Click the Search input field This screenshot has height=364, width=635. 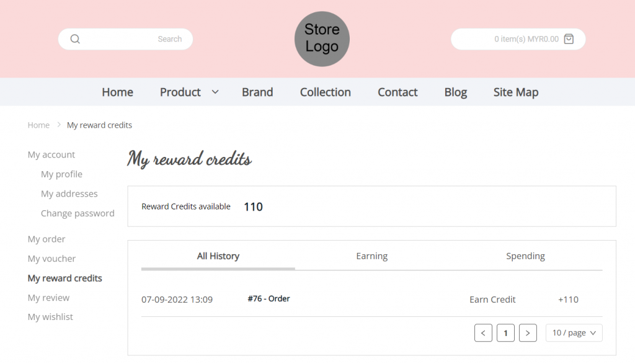click(125, 39)
